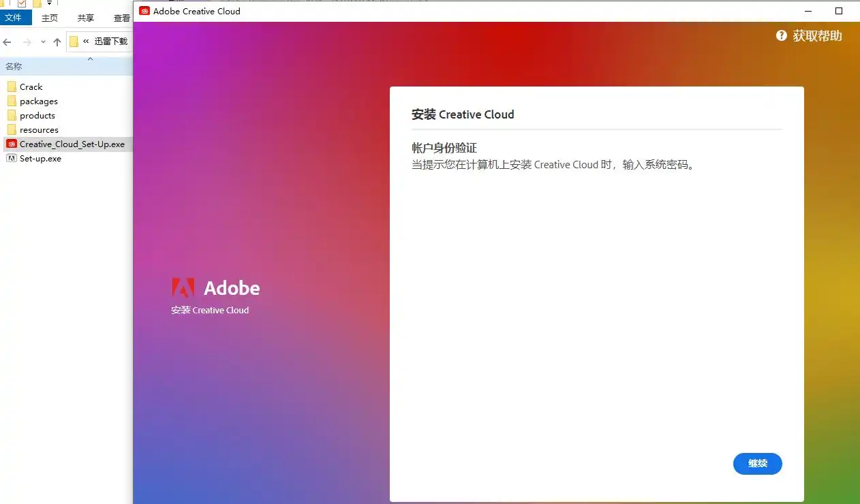Image resolution: width=860 pixels, height=504 pixels.
Task: Click the question mark help icon
Action: tap(782, 35)
